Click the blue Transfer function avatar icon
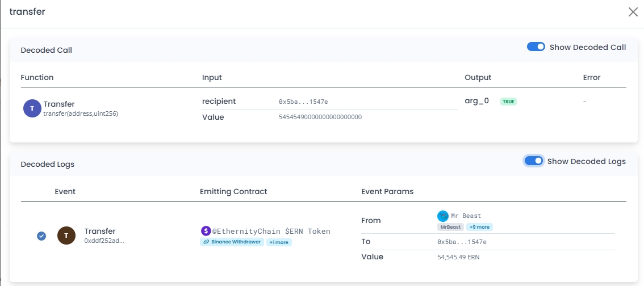The width and height of the screenshot is (644, 286). pos(32,108)
